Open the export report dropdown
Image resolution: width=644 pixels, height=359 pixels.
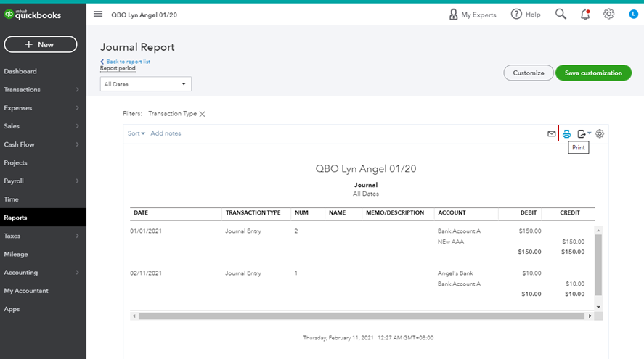pos(584,133)
